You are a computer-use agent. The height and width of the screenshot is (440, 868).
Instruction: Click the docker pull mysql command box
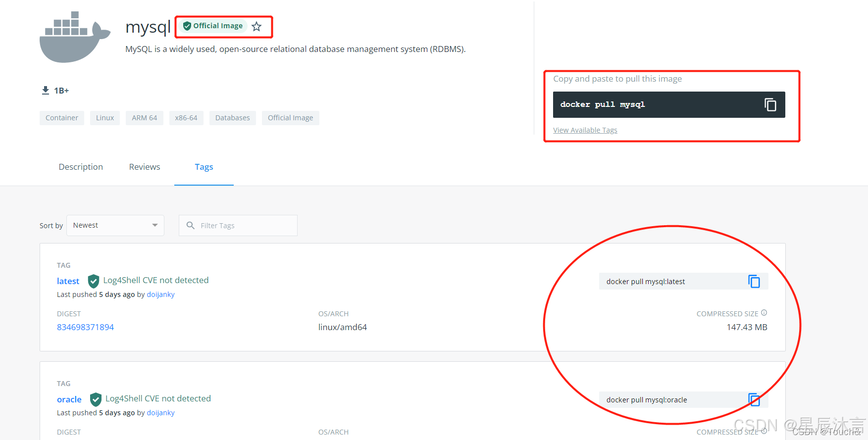tap(669, 104)
